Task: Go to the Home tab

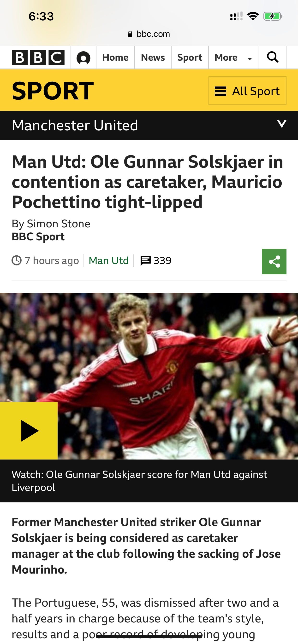Action: pyautogui.click(x=115, y=57)
